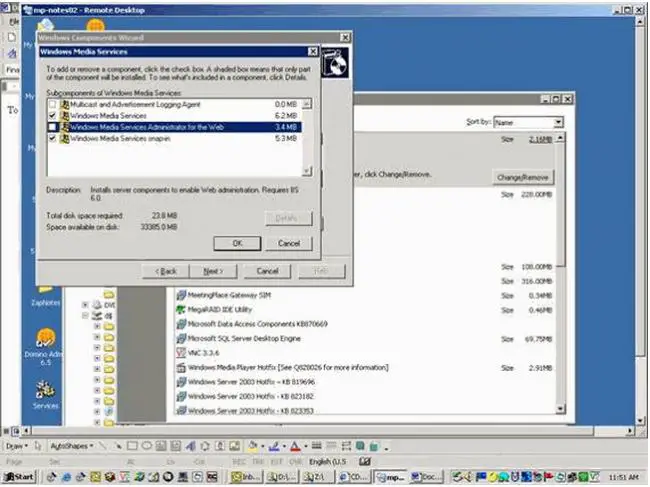Click the Start button
This screenshot has width=650, height=487.
(19, 477)
